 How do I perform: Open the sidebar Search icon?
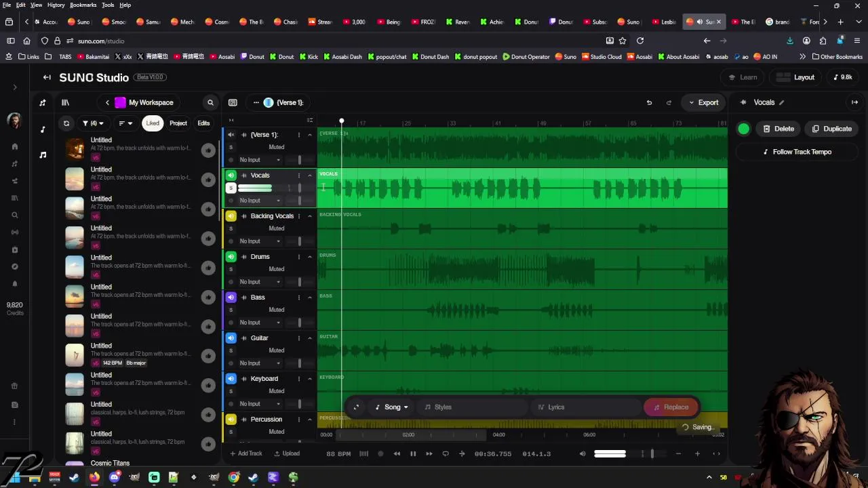pos(15,215)
